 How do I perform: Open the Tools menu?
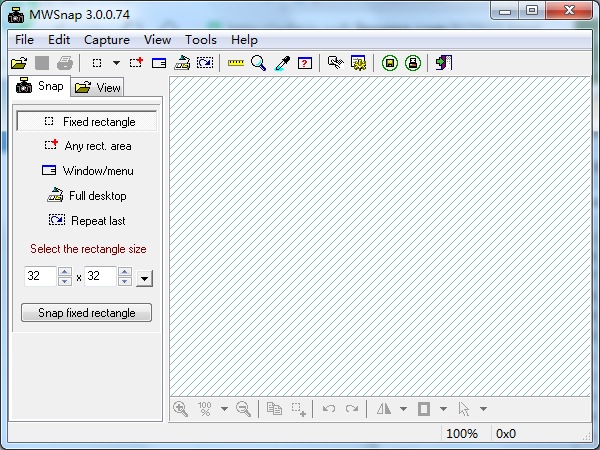click(x=201, y=40)
